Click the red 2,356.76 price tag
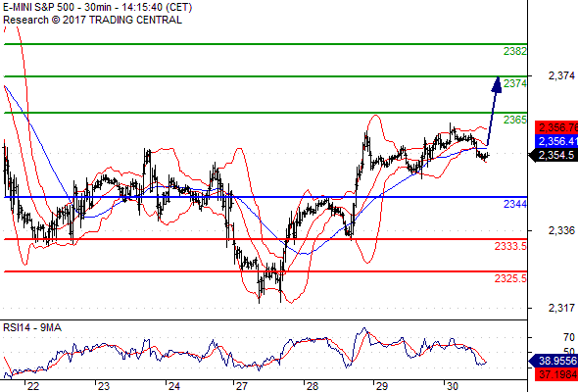 pyautogui.click(x=556, y=127)
